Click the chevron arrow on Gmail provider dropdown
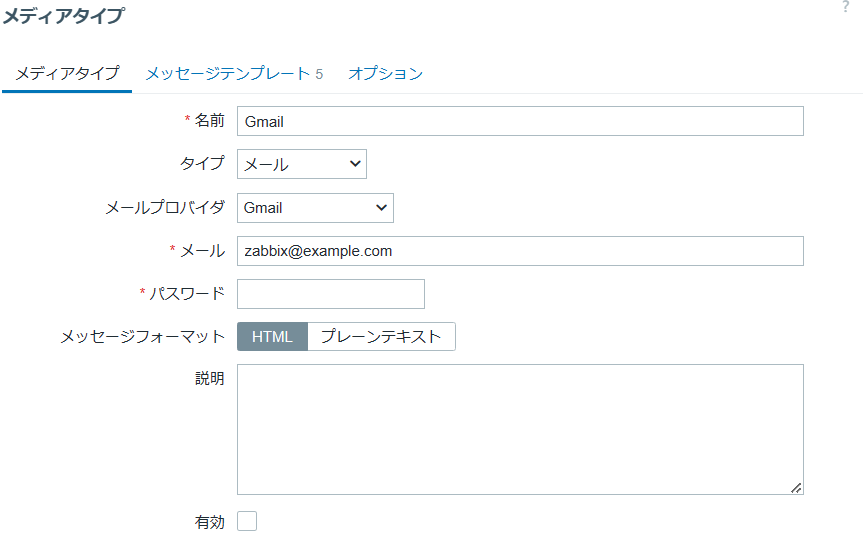 coord(381,208)
